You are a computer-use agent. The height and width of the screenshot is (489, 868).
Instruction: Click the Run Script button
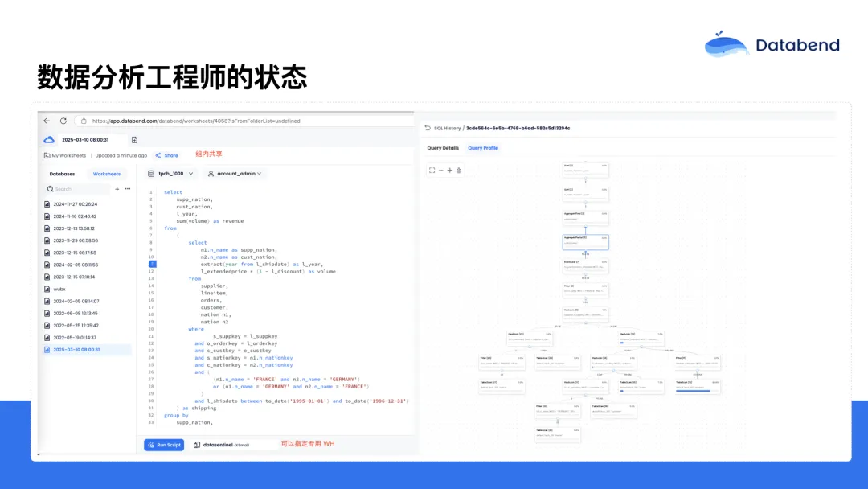pyautogui.click(x=164, y=445)
